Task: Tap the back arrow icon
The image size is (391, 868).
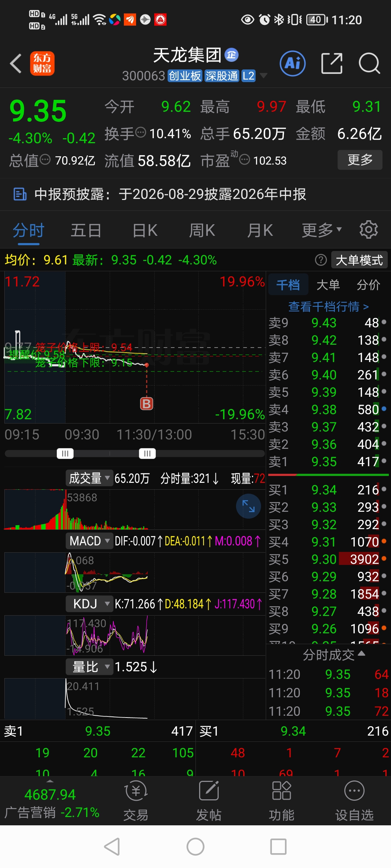Action: [16, 64]
